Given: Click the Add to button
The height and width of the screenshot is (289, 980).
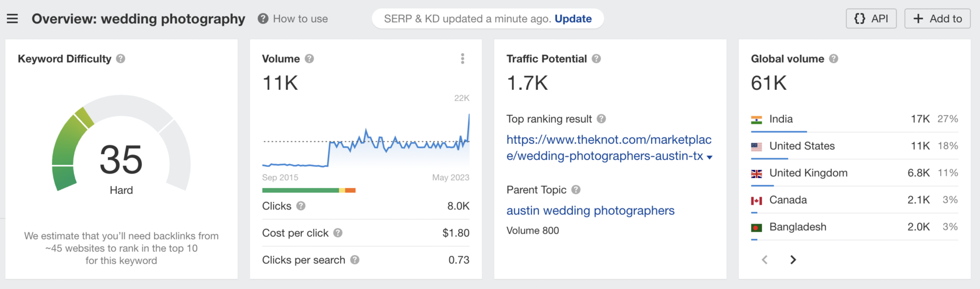Looking at the screenshot, I should pyautogui.click(x=937, y=19).
